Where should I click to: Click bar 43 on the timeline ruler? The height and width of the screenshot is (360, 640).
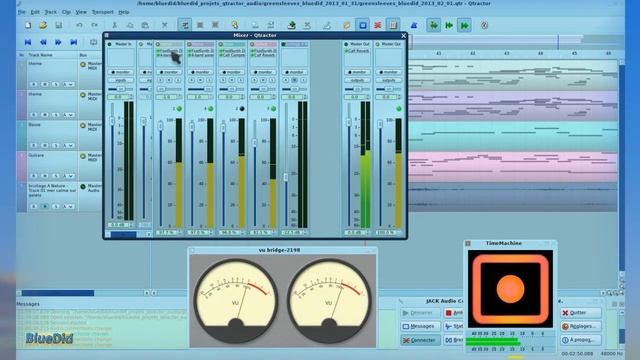coord(506,53)
